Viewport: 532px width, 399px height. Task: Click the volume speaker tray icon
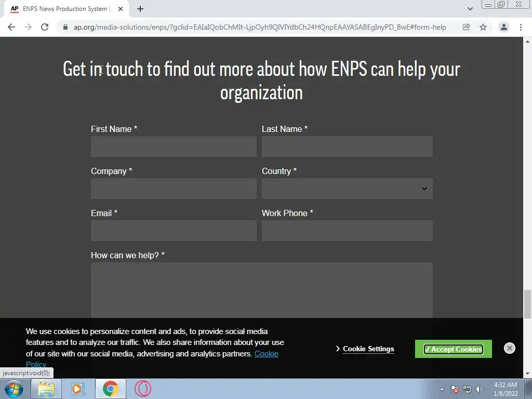479,389
